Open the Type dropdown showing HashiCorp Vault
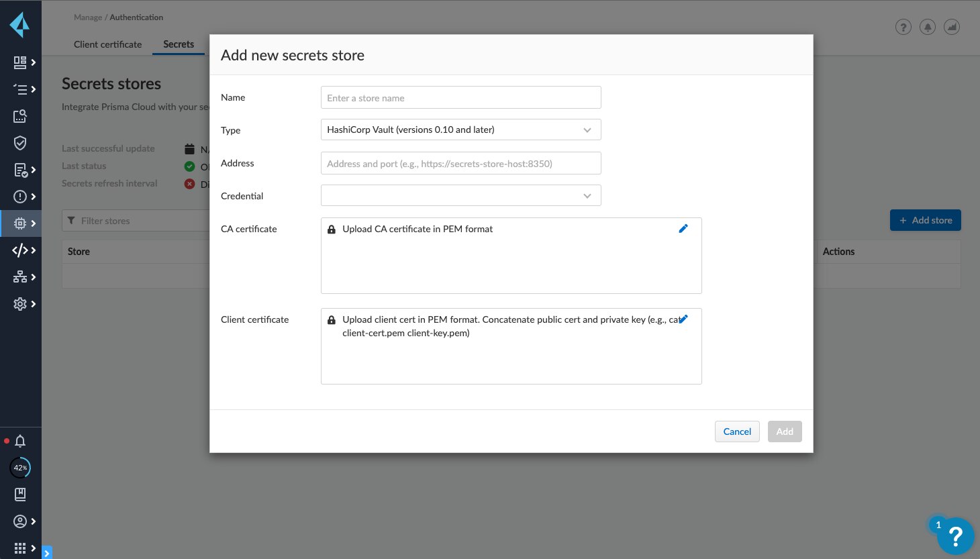This screenshot has width=980, height=559. [x=460, y=130]
